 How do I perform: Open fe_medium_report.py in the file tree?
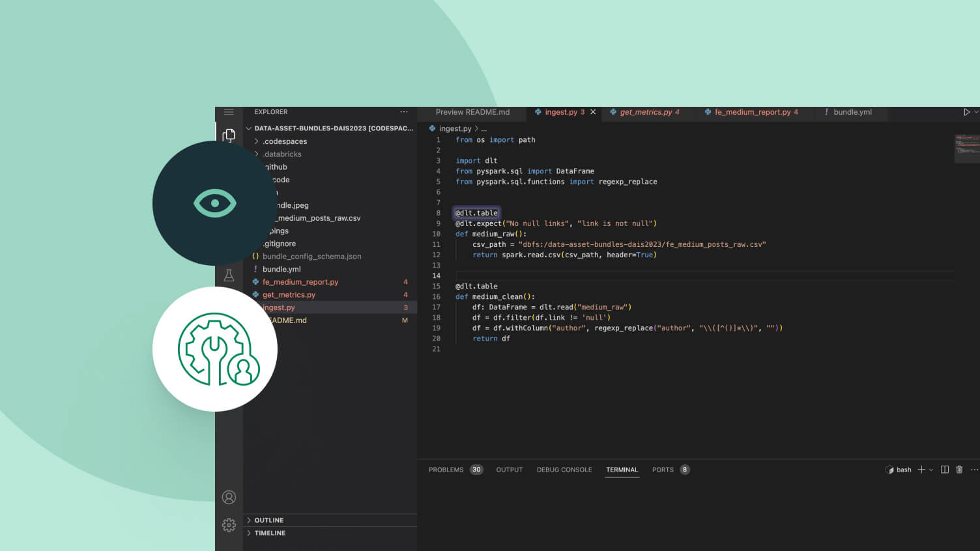pos(300,282)
